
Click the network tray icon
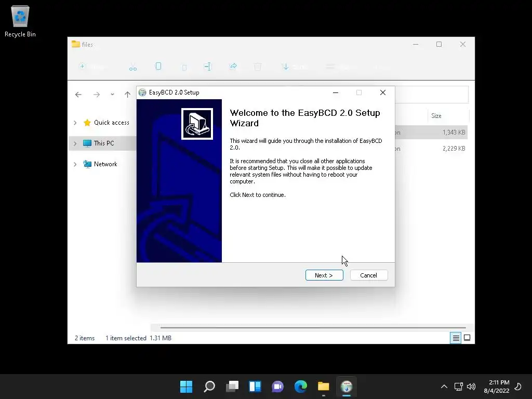point(459,387)
